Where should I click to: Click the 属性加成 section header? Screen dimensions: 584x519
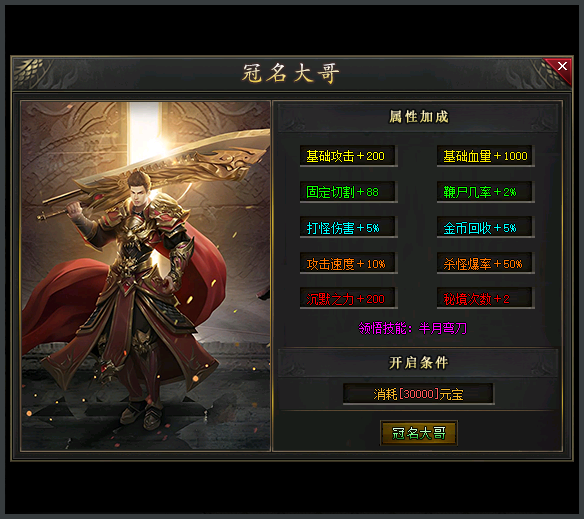pyautogui.click(x=419, y=117)
